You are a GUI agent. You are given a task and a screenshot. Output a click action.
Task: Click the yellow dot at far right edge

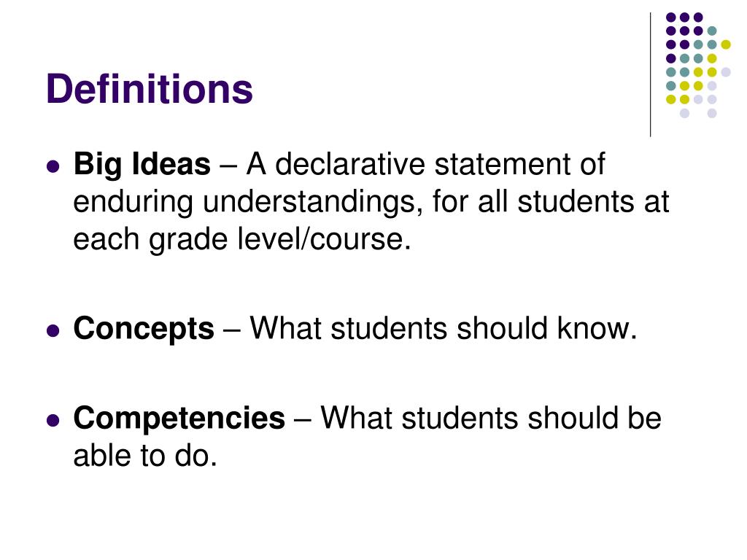coord(726,44)
